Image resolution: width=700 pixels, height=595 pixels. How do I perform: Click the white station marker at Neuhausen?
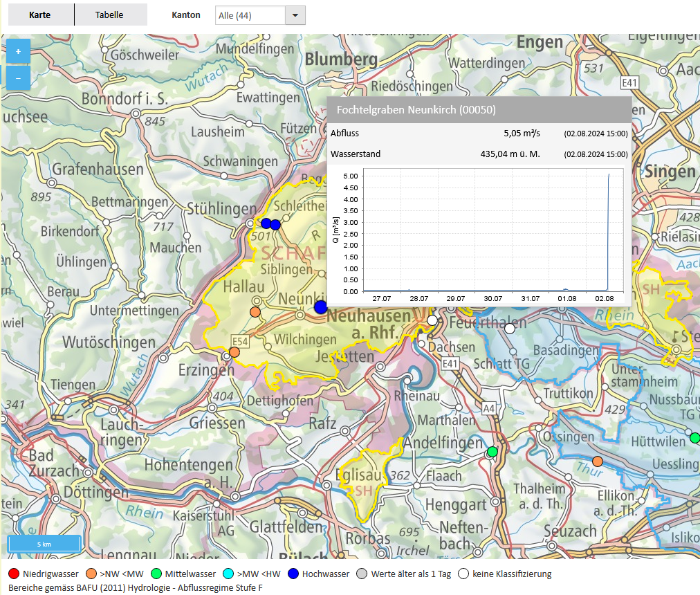(432, 320)
